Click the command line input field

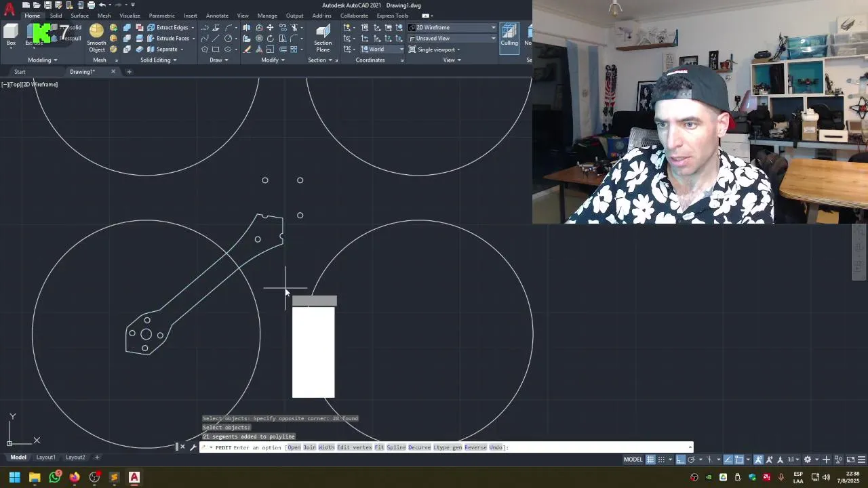point(446,447)
